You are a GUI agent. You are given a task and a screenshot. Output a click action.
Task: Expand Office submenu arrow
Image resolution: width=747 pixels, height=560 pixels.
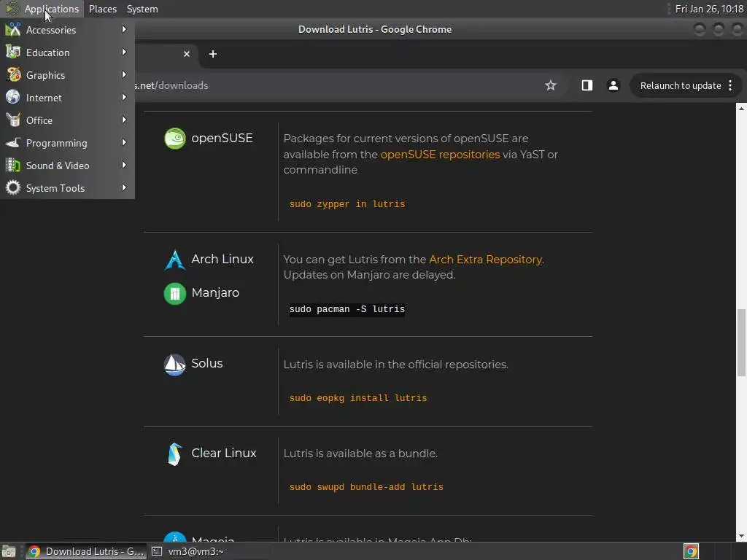click(124, 120)
